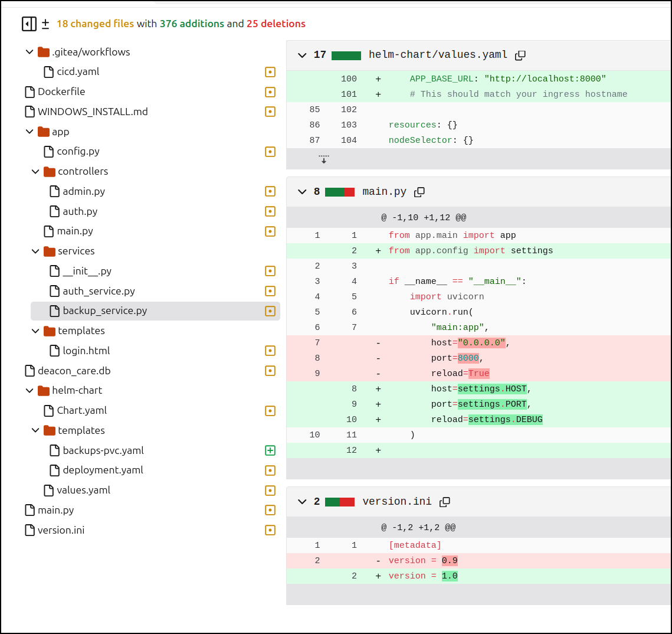Image resolution: width=672 pixels, height=634 pixels.
Task: Click the modified badge beside Dockerfile
Action: pyautogui.click(x=270, y=92)
